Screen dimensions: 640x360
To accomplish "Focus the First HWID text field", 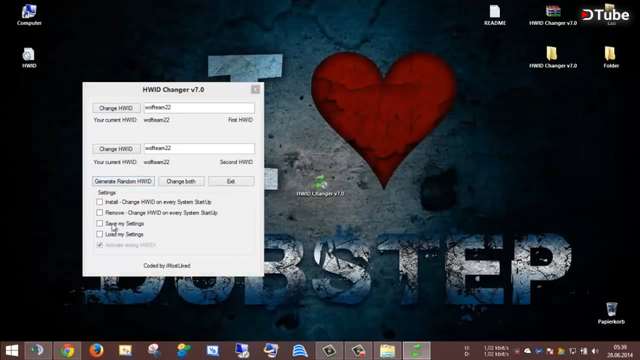I will tap(199, 108).
